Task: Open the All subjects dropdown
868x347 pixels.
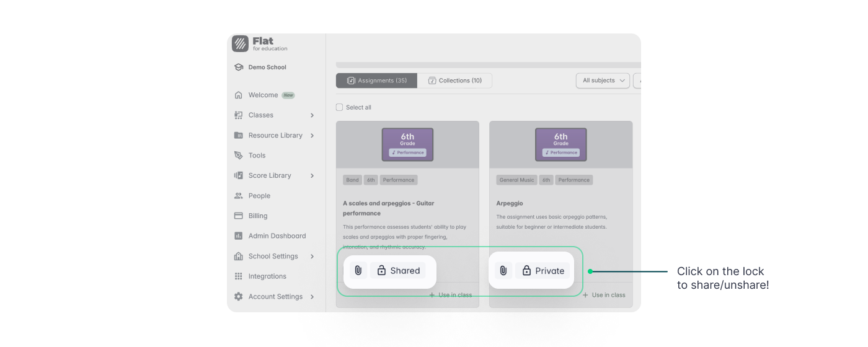Action: (603, 81)
